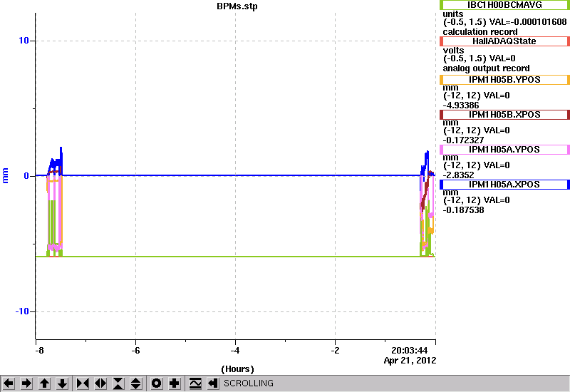
Task: Click the 'calculation record' legend text
Action: 480,31
